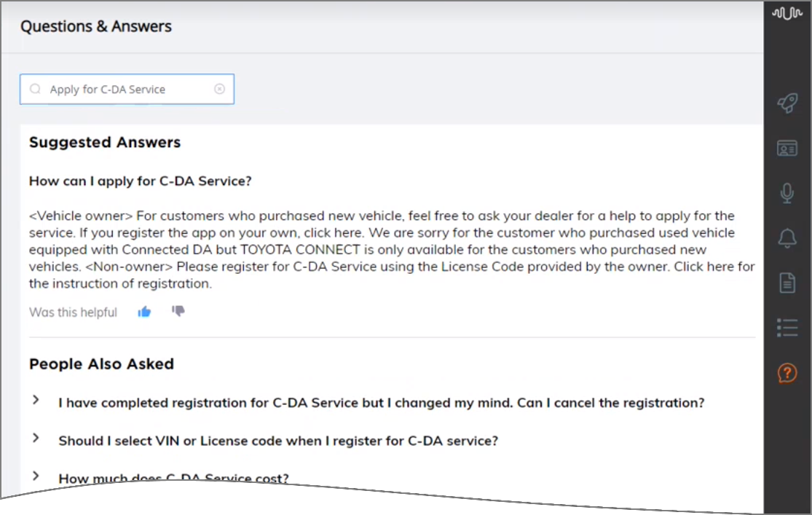Click 'I have completed registration' question text
Screen dimensions: 812x515
[381, 403]
